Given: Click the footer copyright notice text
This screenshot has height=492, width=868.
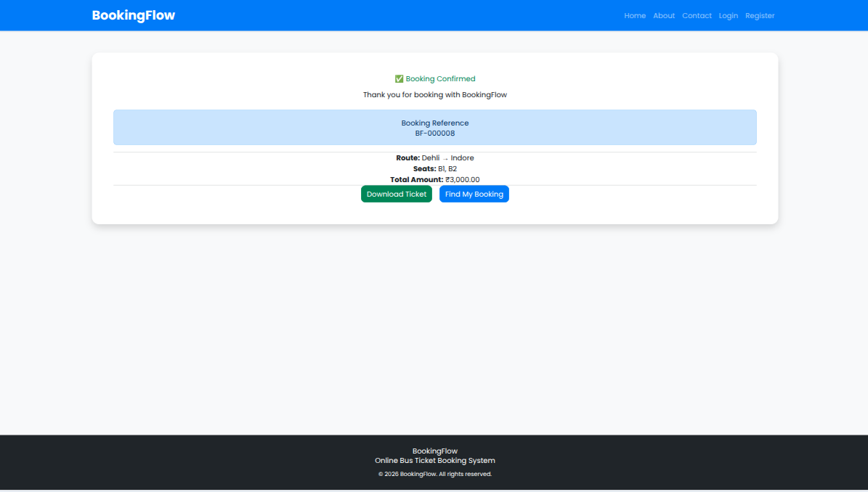Looking at the screenshot, I should tap(435, 475).
